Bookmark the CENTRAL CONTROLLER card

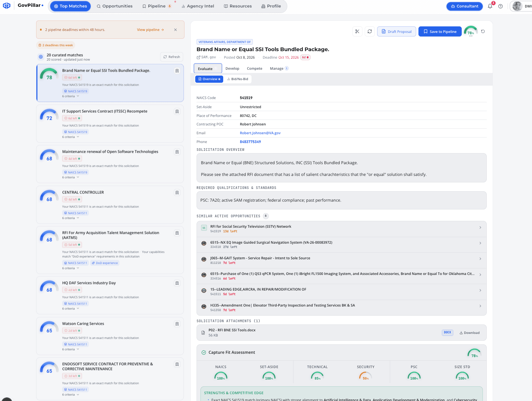pos(177,193)
